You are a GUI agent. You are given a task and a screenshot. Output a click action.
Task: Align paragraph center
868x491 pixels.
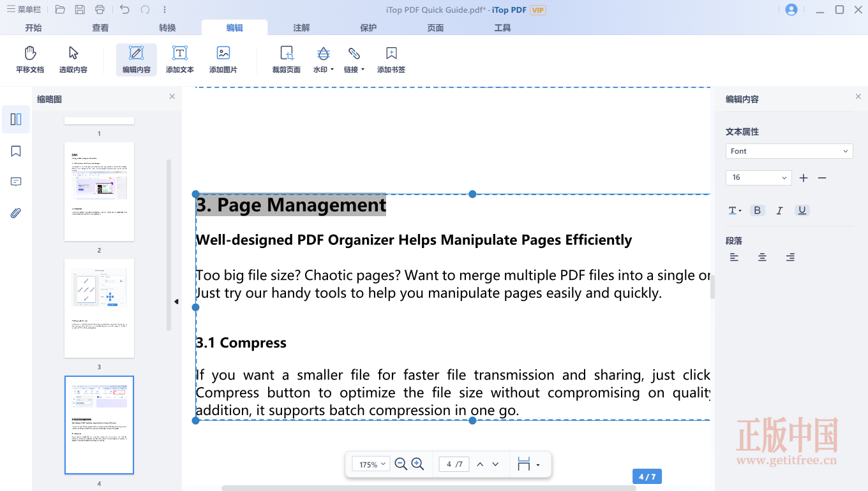pos(762,257)
